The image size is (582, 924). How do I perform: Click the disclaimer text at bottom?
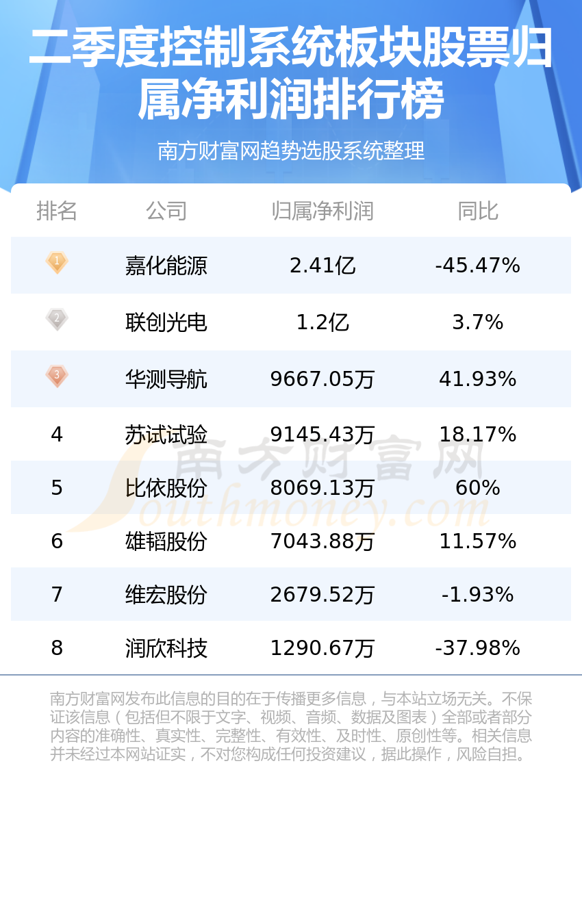[291, 727]
